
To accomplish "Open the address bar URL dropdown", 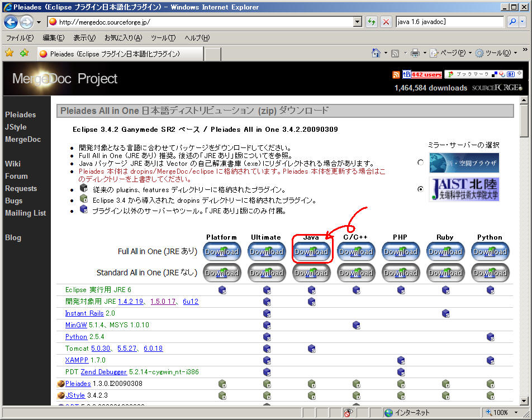I will coord(358,22).
